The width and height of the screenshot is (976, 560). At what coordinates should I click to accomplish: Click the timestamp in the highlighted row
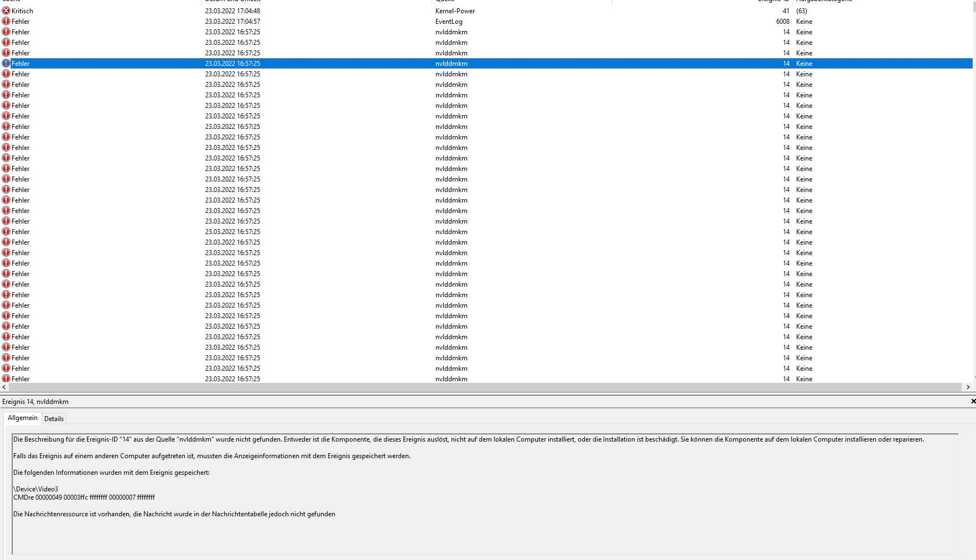pyautogui.click(x=232, y=64)
